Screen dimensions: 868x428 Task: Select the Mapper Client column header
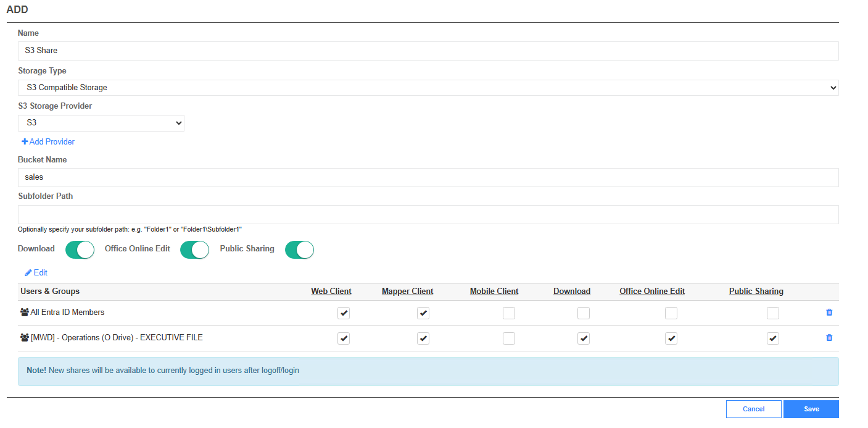click(408, 292)
